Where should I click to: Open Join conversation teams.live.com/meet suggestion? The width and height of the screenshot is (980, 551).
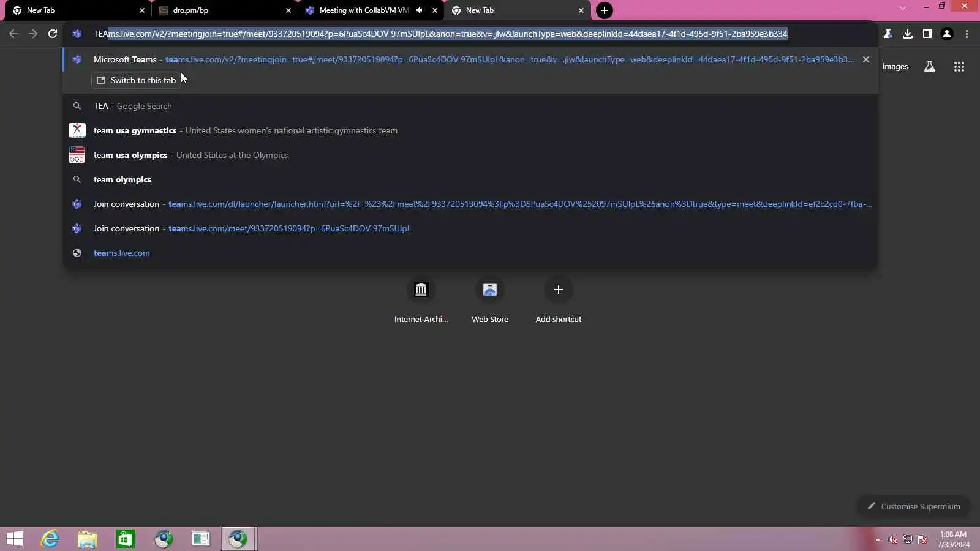tap(470, 228)
